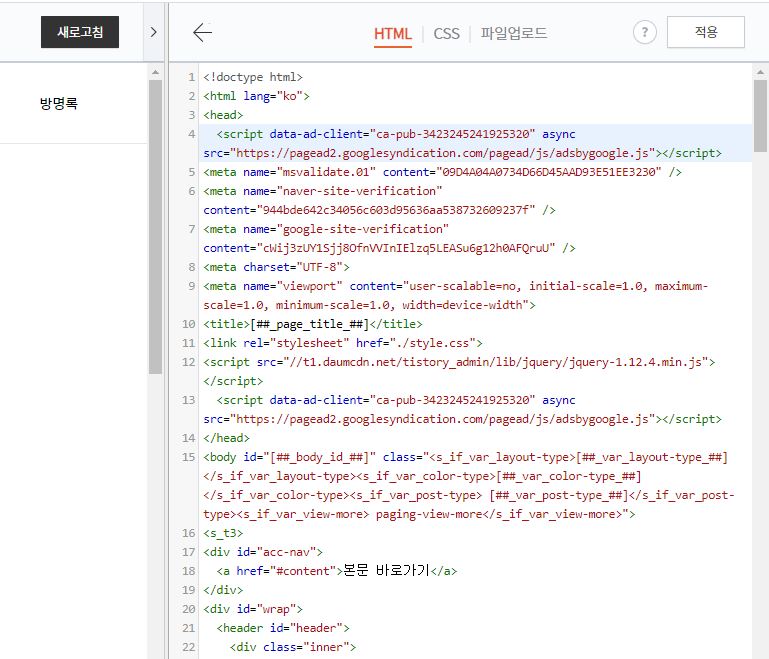Click the div class="inner" line
Viewport: 769px width, 659px height.
pyautogui.click(x=293, y=647)
